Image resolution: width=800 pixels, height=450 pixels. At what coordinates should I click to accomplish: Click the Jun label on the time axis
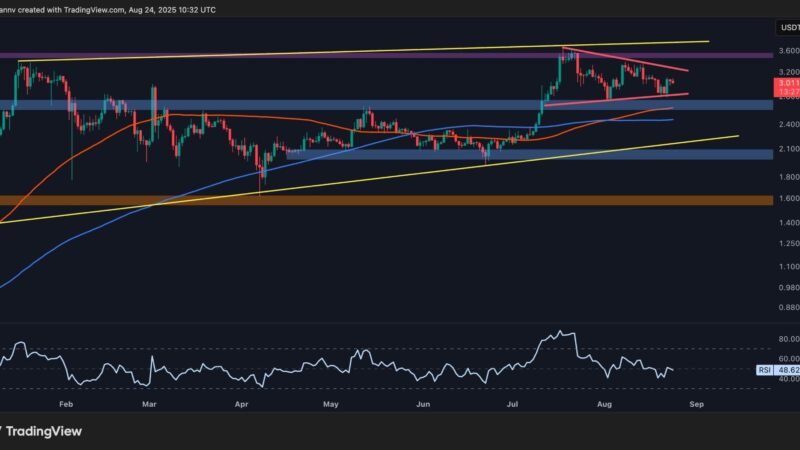[x=423, y=404]
